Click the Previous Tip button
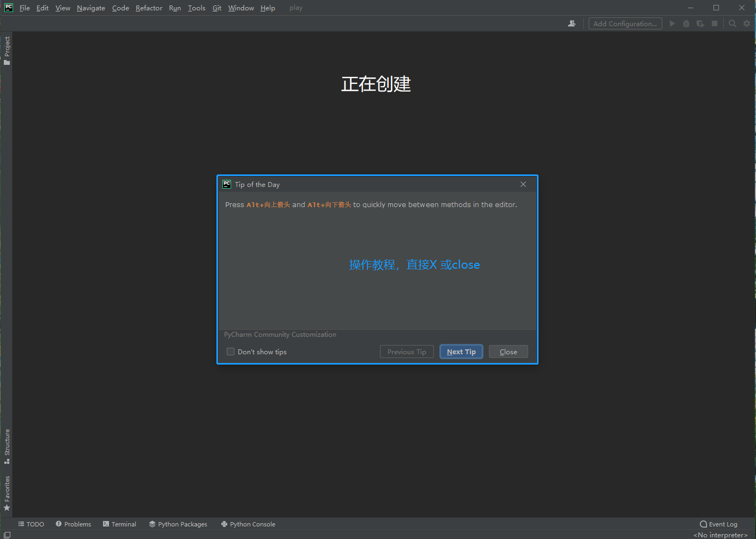Image resolution: width=756 pixels, height=539 pixels. [407, 352]
